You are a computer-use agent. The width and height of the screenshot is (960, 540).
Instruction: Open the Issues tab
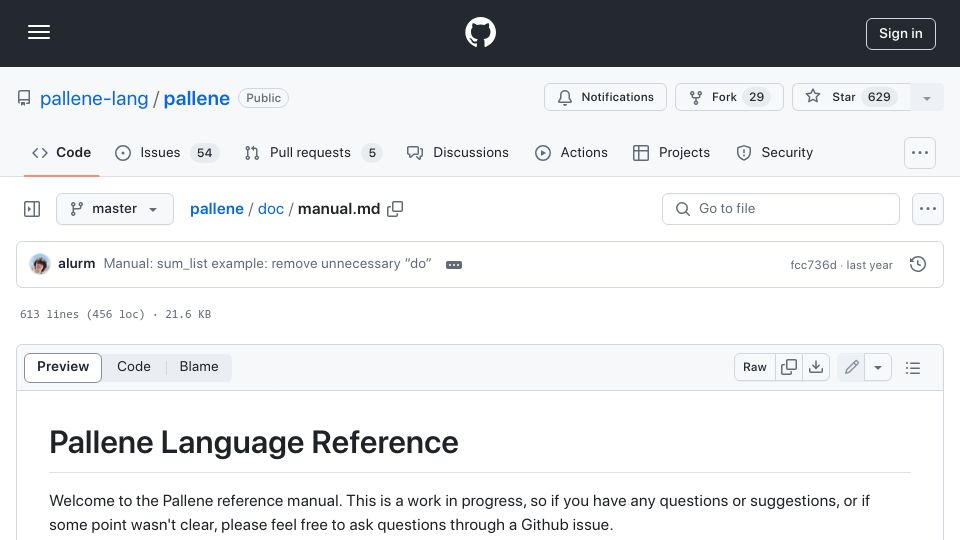pos(165,152)
